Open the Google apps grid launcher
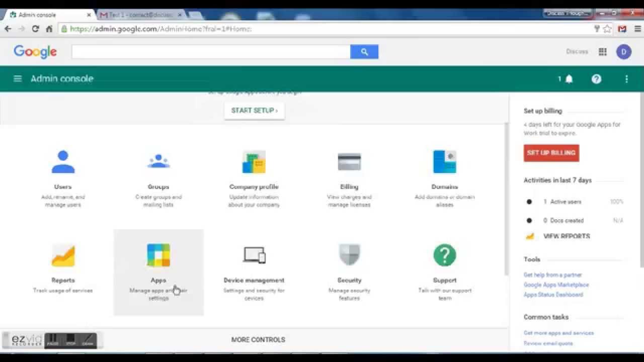 (603, 52)
